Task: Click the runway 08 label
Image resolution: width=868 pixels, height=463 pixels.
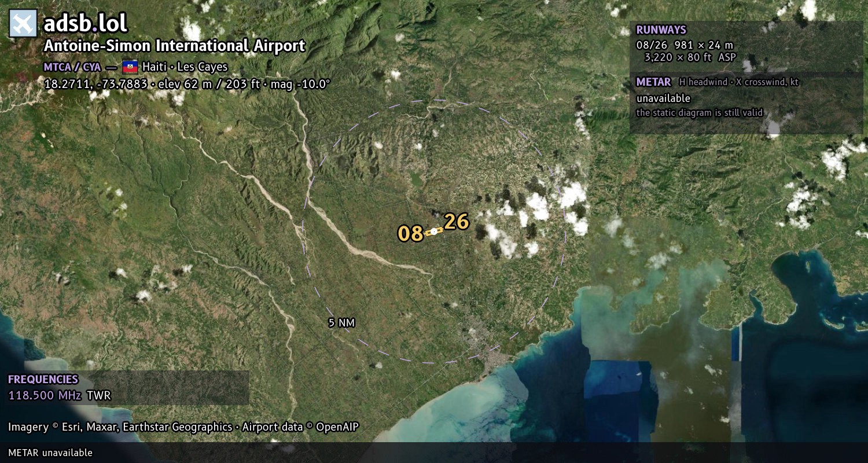Action: pos(410,234)
